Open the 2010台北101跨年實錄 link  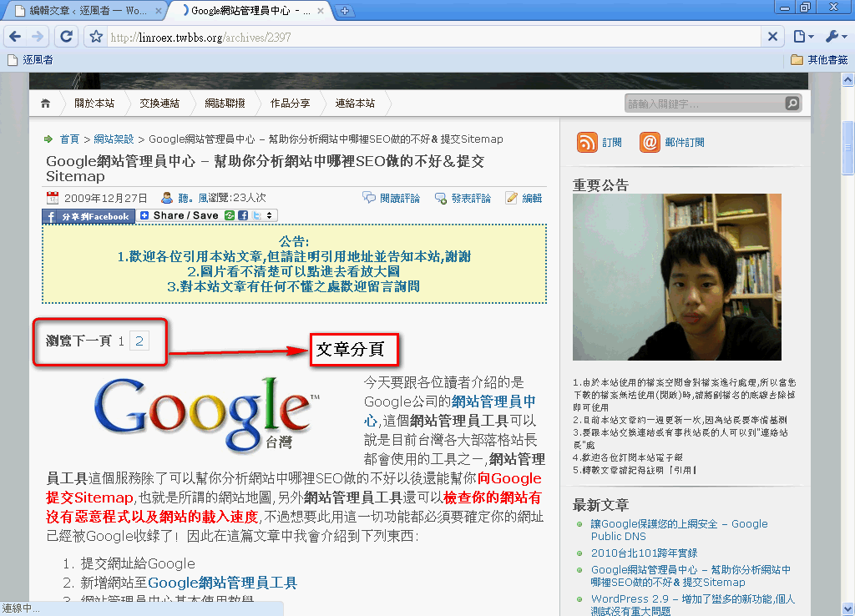tap(644, 553)
